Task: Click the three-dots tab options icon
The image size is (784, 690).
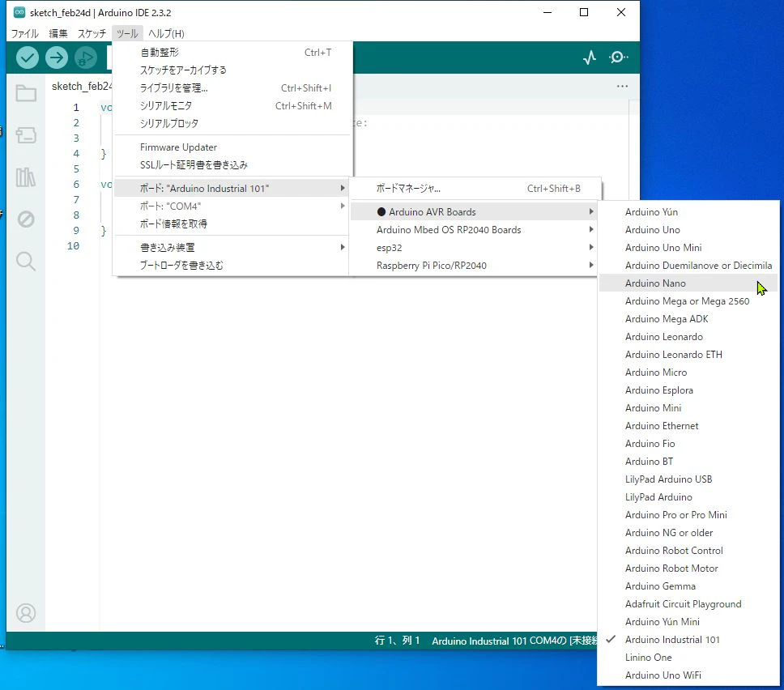Action: click(622, 86)
